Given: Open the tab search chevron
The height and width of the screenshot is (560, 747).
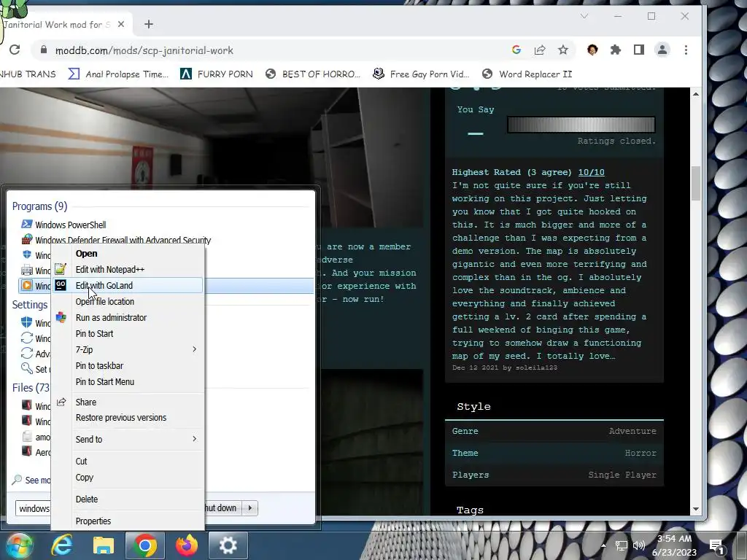Looking at the screenshot, I should click(x=584, y=16).
